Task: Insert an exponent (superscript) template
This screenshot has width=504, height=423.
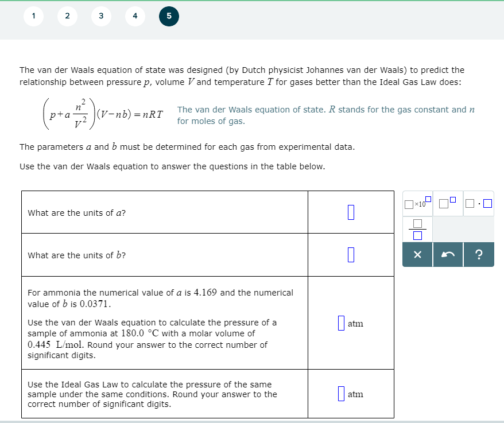Action: click(x=447, y=202)
